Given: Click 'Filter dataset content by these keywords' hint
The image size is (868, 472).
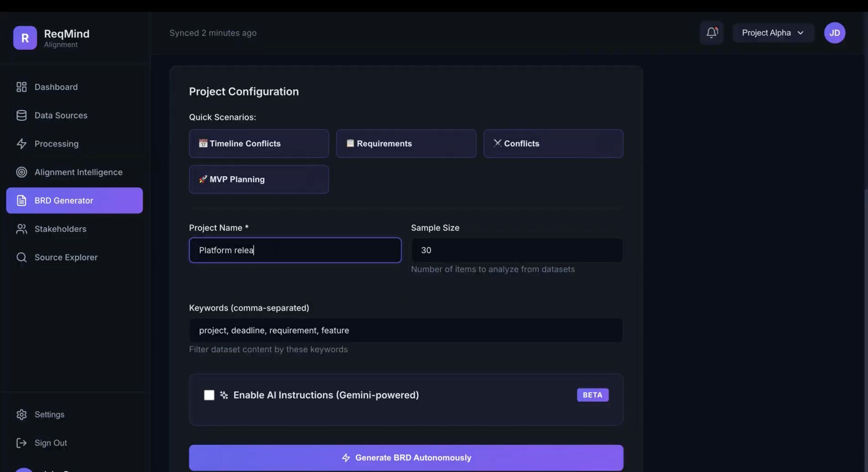Looking at the screenshot, I should pos(268,349).
